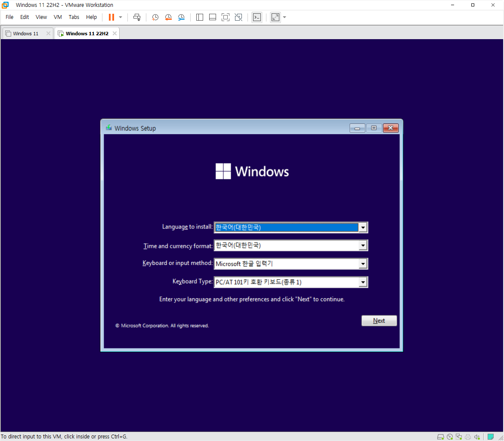Expand the Keyboard or input method dropdown

tap(363, 264)
